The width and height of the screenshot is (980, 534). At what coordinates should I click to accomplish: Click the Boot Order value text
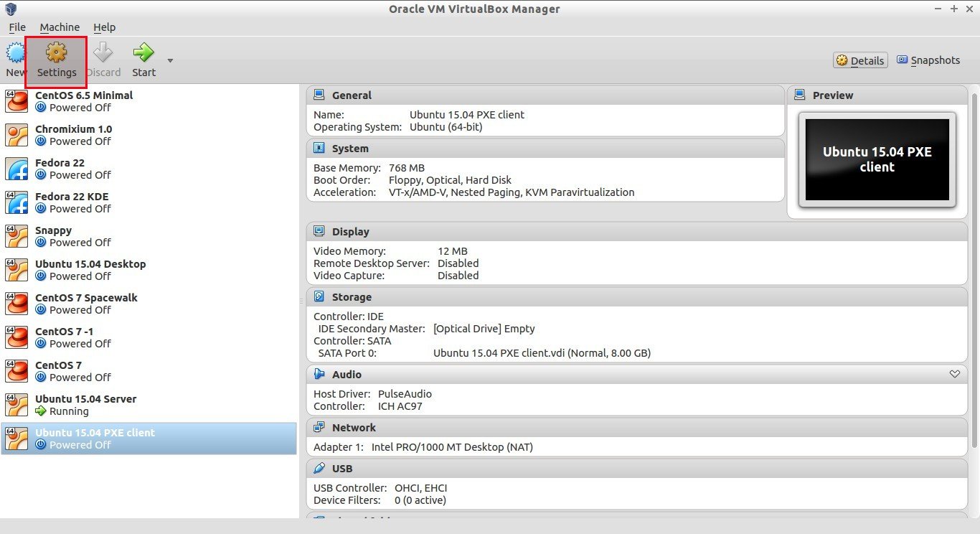[450, 180]
